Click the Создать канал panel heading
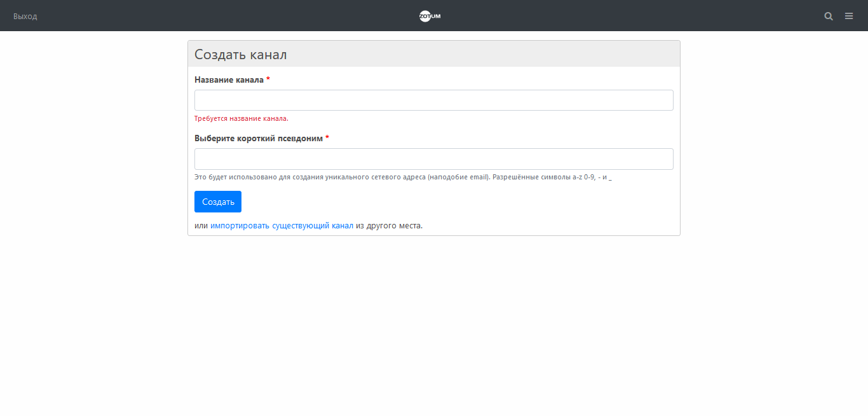868x416 pixels. 240,55
